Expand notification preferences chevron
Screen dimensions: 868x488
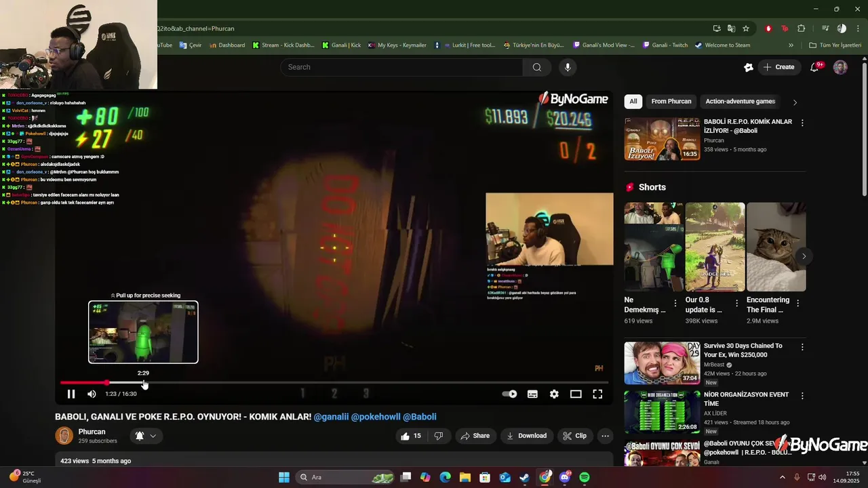pyautogui.click(x=153, y=436)
